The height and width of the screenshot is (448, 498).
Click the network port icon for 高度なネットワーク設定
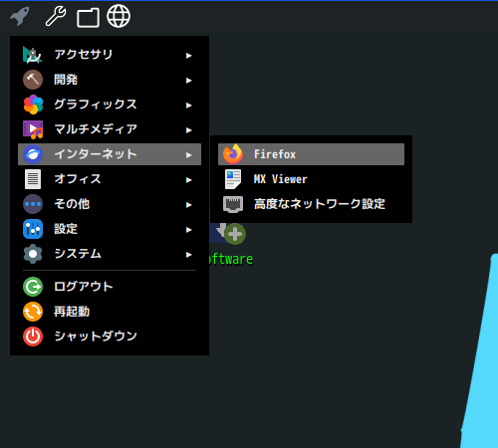pos(233,204)
